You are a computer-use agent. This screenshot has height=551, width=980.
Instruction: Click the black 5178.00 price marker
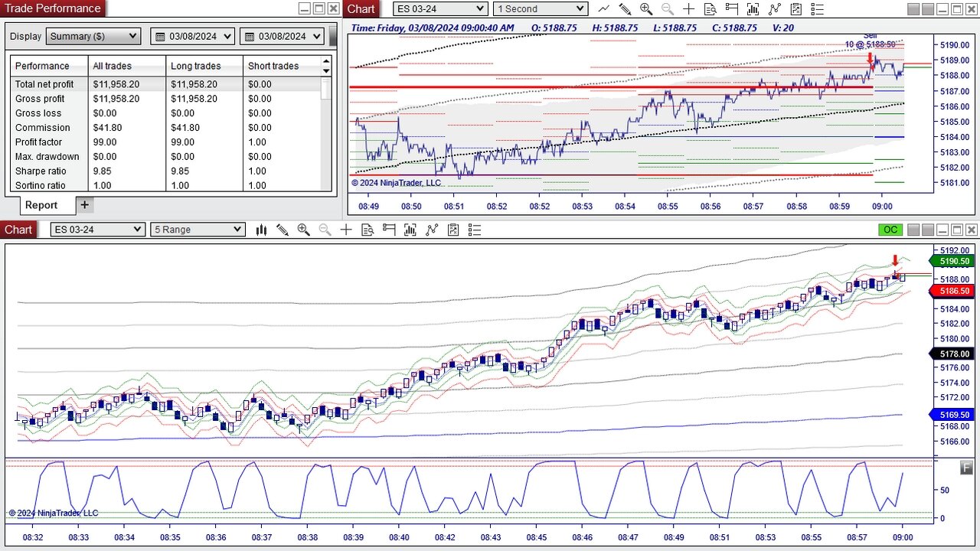tap(950, 354)
